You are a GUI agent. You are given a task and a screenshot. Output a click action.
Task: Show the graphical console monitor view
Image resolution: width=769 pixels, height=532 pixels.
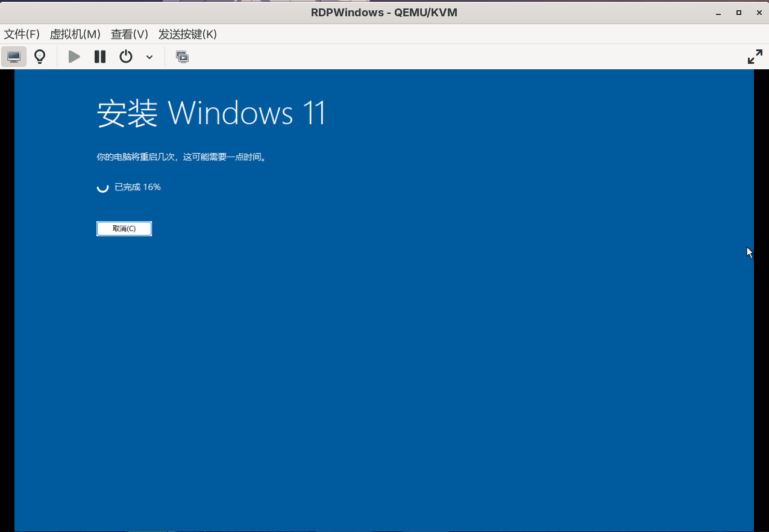pyautogui.click(x=14, y=57)
